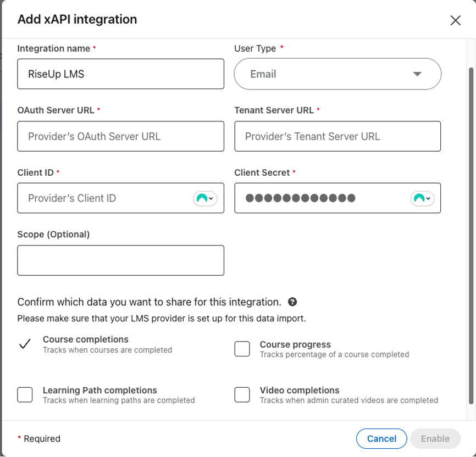The width and height of the screenshot is (476, 457).
Task: Expand the password manager chevron in Client Secret field
Action: pyautogui.click(x=428, y=198)
